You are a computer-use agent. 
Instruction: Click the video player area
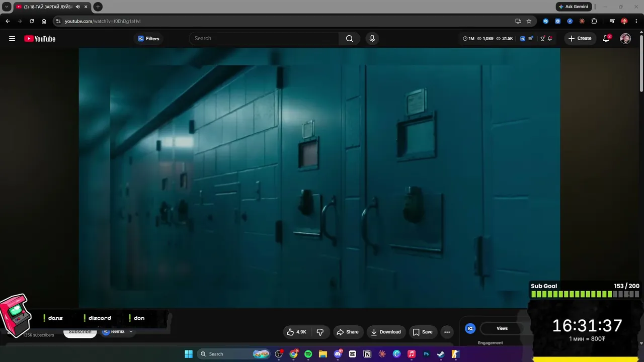click(319, 177)
